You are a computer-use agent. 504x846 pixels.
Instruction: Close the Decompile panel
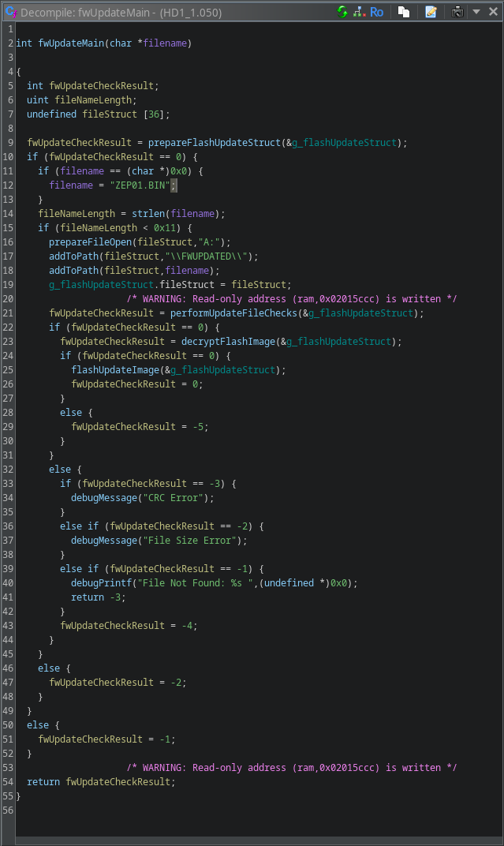tap(492, 12)
